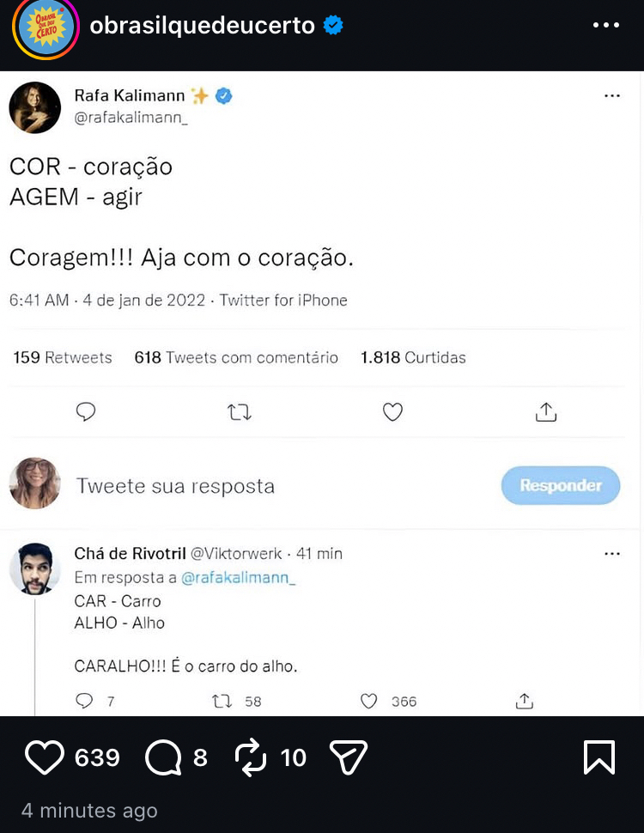Like Rafa Kalimann's tweet heart icon
644x833 pixels.
[392, 413]
